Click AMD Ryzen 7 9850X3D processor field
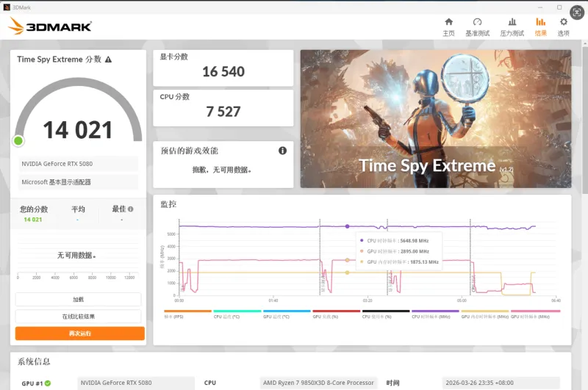The width and height of the screenshot is (588, 390). pos(318,383)
